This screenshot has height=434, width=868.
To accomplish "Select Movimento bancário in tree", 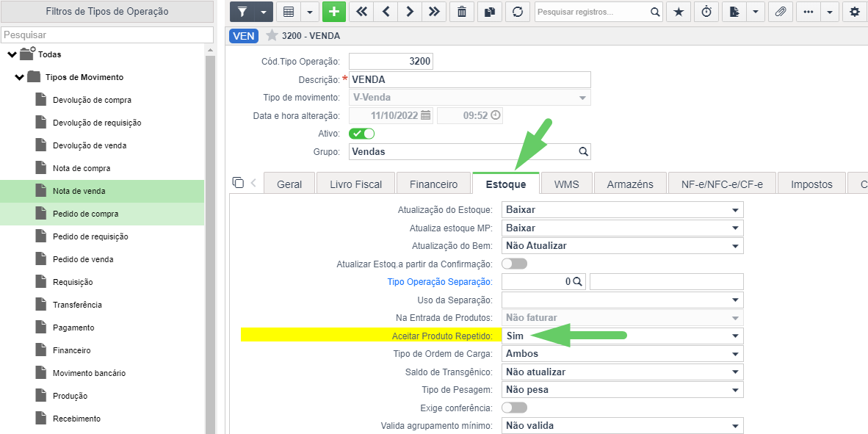I will pyautogui.click(x=89, y=373).
